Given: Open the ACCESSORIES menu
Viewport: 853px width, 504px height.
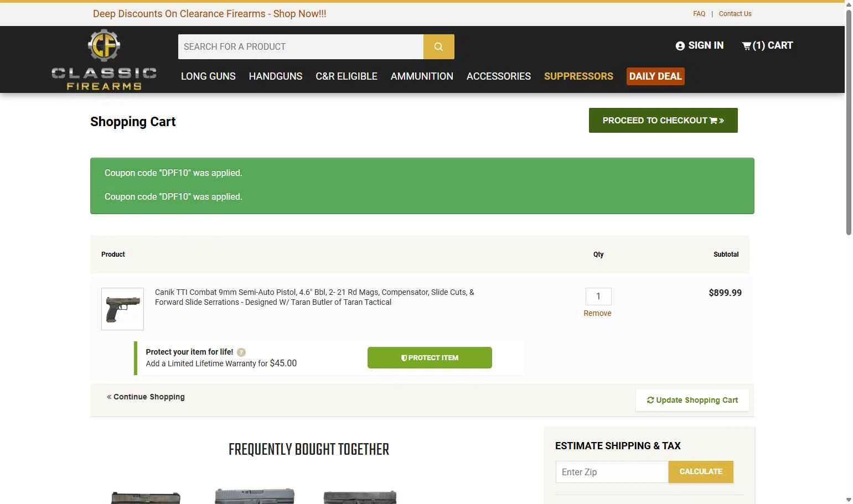Looking at the screenshot, I should 499,76.
